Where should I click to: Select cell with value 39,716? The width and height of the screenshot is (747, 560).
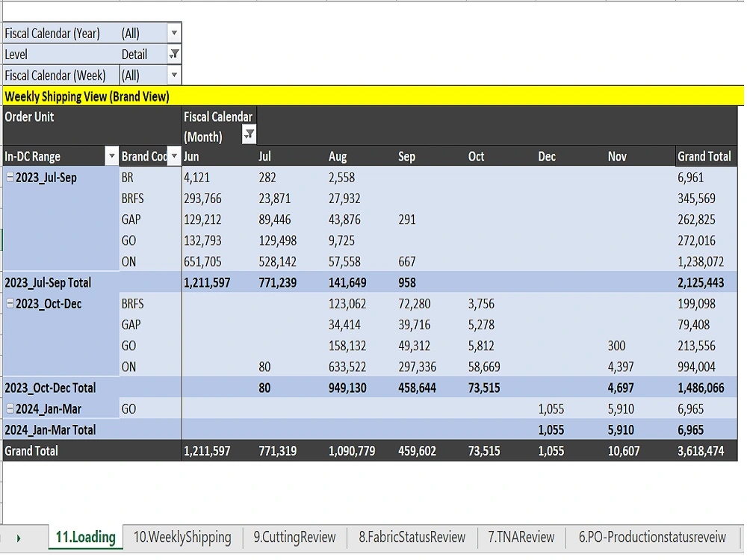click(431, 325)
